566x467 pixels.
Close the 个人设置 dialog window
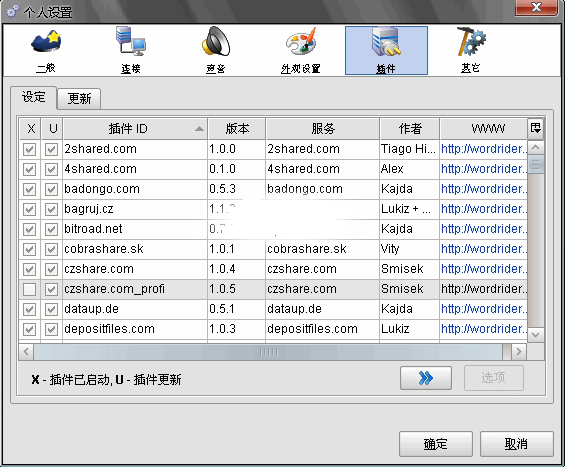536,7
